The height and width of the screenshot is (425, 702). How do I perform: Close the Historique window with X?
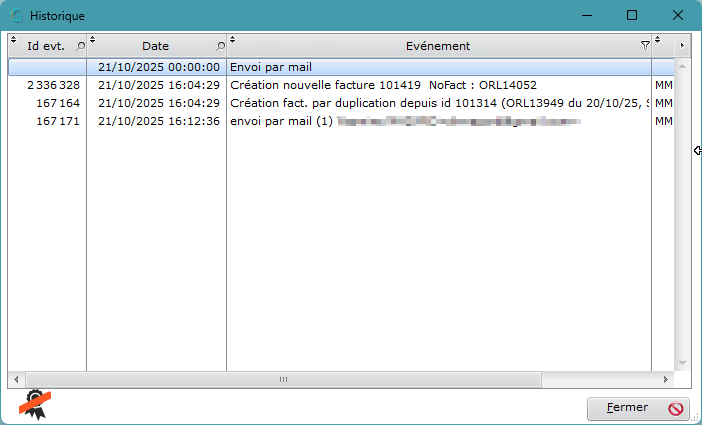[678, 16]
